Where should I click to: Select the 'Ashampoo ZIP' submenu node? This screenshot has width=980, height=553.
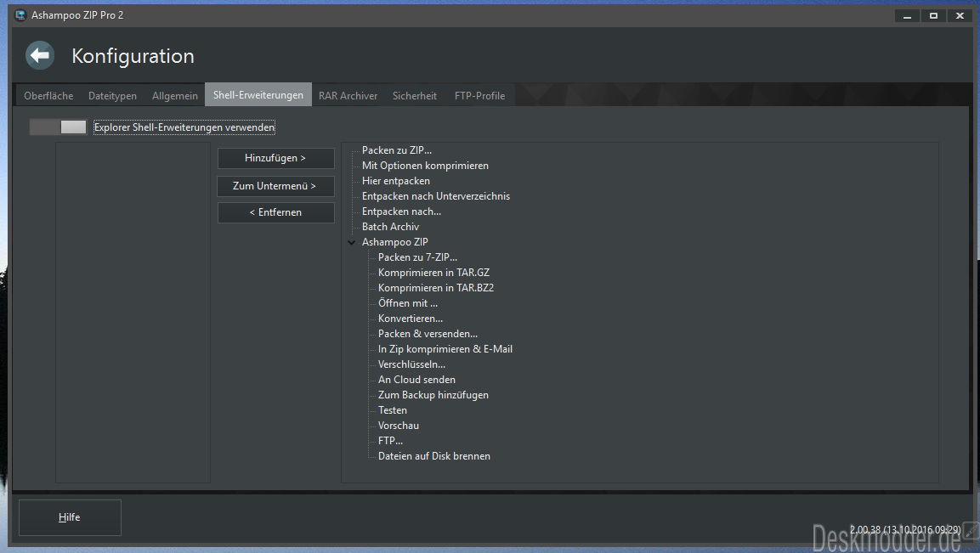tap(395, 242)
